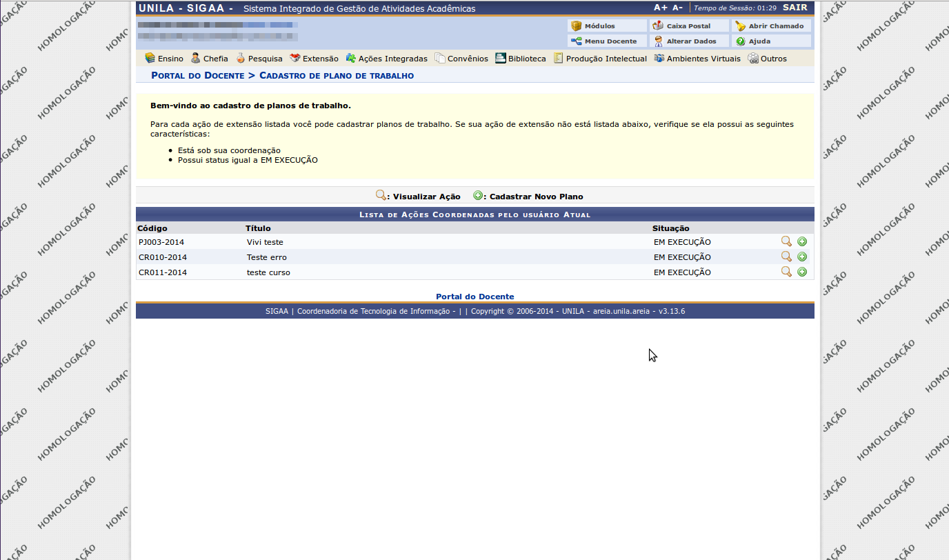Click Alterar Dados label

click(x=691, y=41)
